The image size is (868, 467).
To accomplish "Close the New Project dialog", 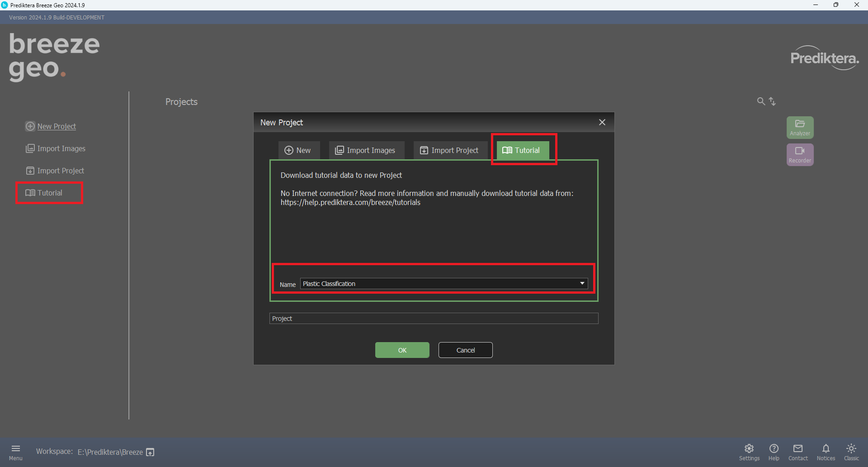I will 602,122.
